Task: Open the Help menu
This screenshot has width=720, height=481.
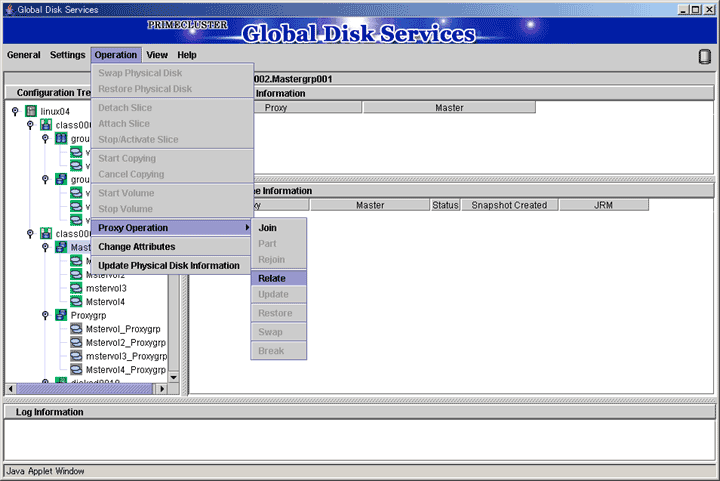Action: click(187, 55)
